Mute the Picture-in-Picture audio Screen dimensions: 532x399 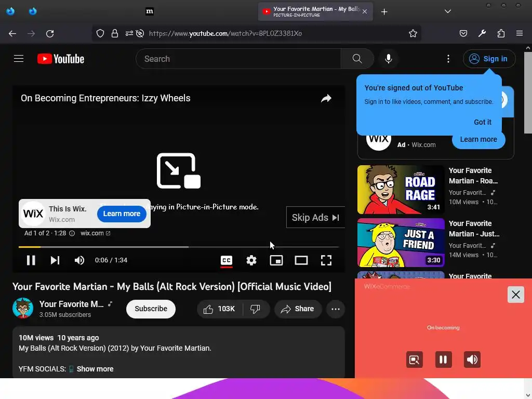[x=472, y=360]
